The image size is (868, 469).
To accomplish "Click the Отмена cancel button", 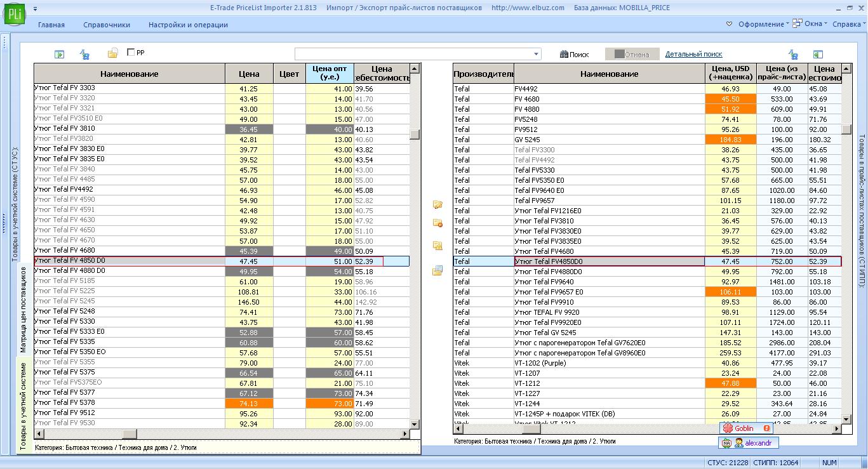I will tap(632, 54).
